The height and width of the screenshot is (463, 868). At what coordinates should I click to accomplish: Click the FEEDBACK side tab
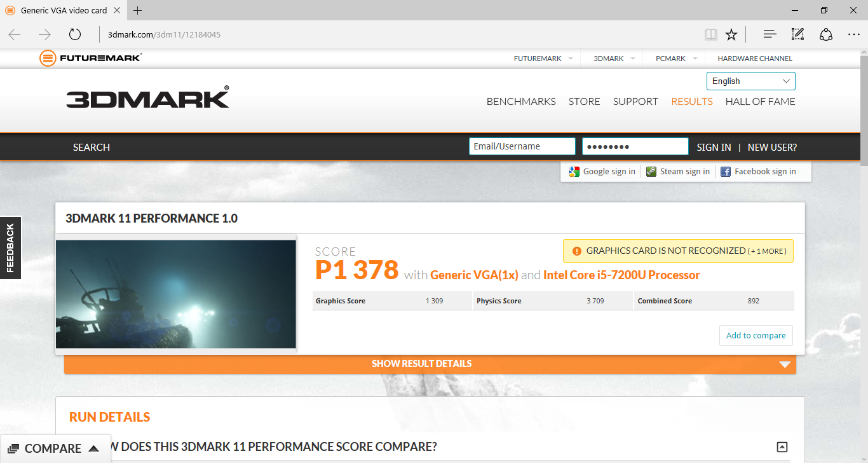10,248
